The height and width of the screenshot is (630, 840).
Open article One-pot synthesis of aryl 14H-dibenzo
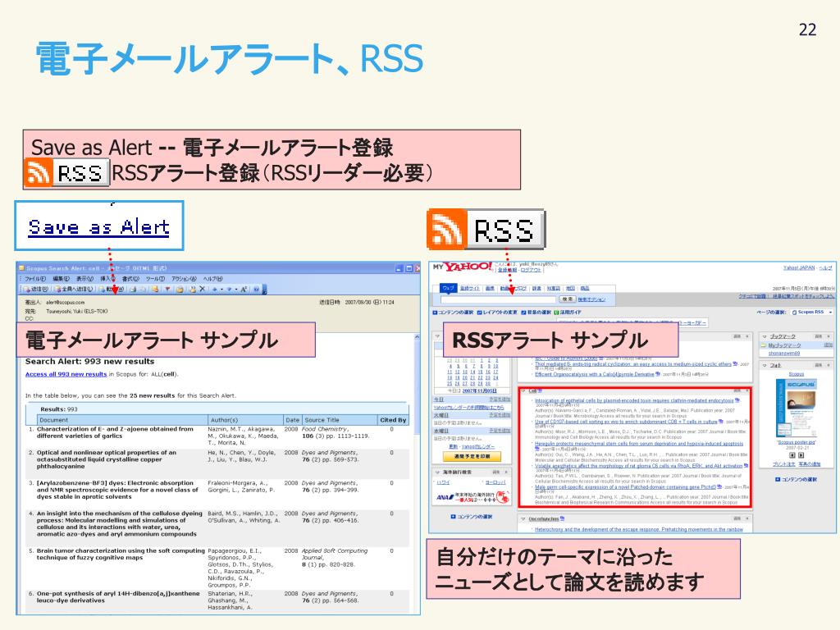pos(118,597)
